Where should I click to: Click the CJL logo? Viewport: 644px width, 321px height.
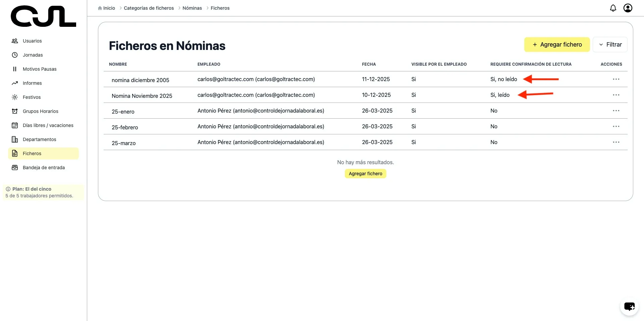(x=43, y=16)
